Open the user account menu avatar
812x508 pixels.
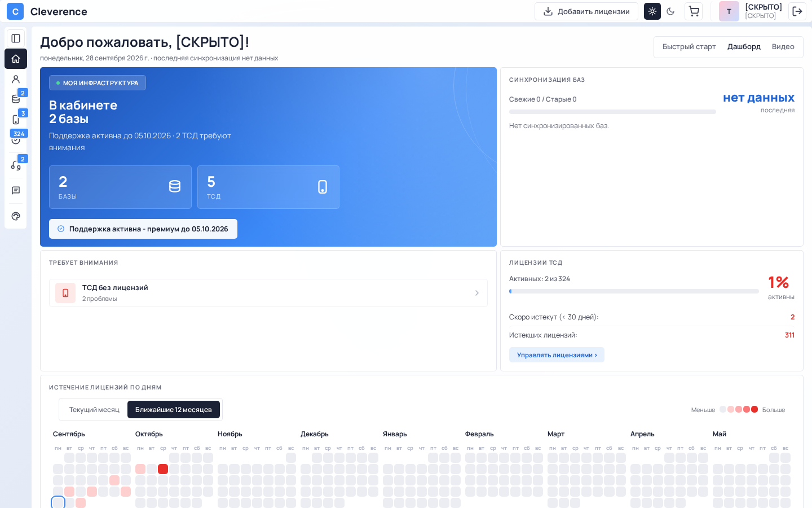[729, 11]
